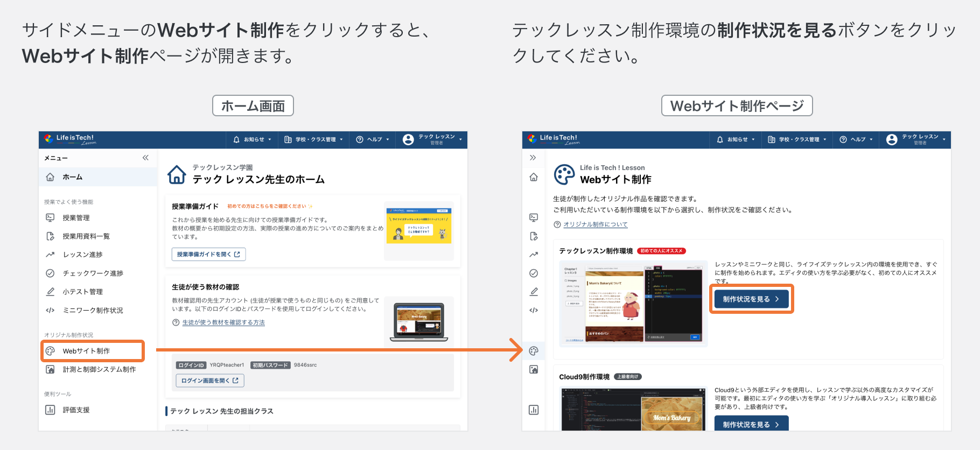Open テックレッスン account menu in home screen

pos(432,139)
